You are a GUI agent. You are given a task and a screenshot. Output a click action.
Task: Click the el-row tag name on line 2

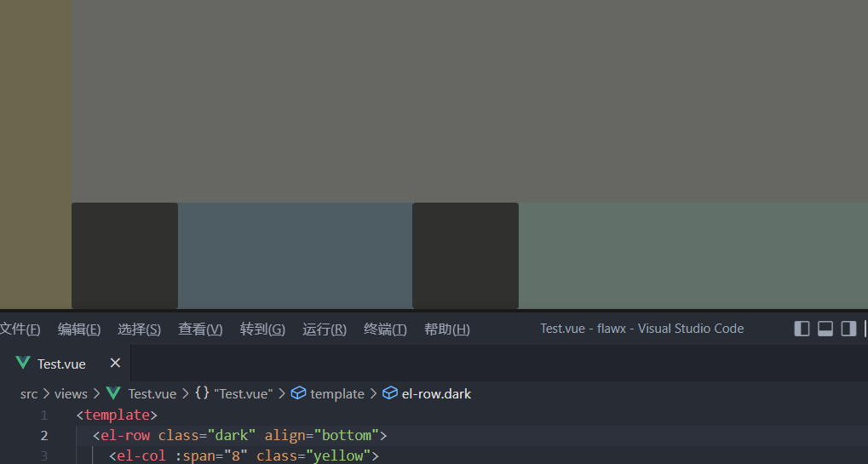point(125,436)
